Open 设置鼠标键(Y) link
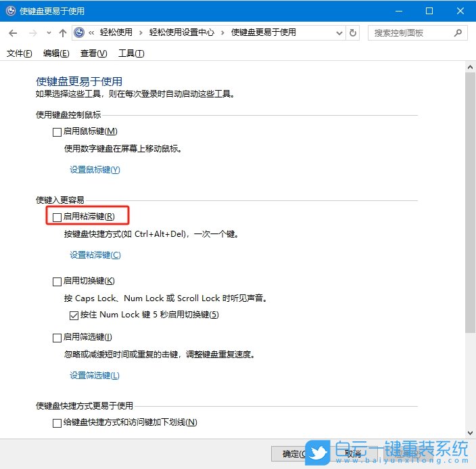Image resolution: width=476 pixels, height=469 pixels. click(95, 170)
